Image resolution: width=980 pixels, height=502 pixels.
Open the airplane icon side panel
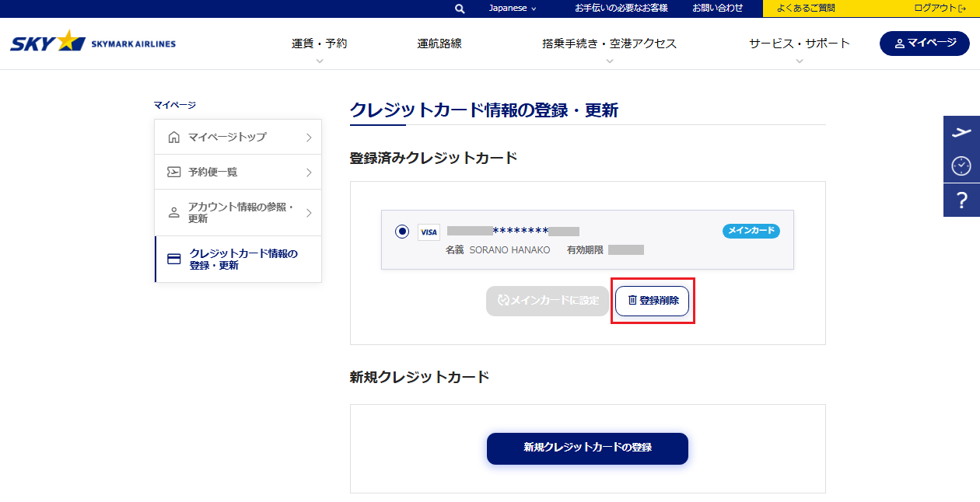(961, 132)
